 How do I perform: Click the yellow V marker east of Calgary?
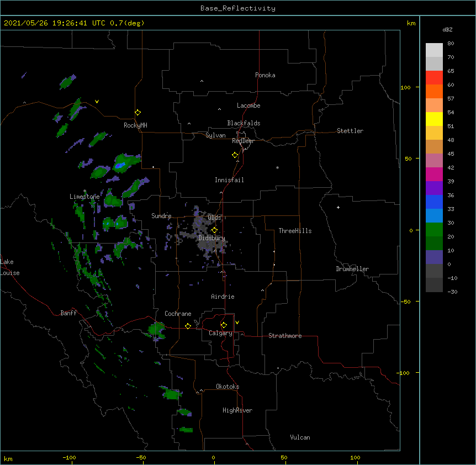(x=237, y=323)
